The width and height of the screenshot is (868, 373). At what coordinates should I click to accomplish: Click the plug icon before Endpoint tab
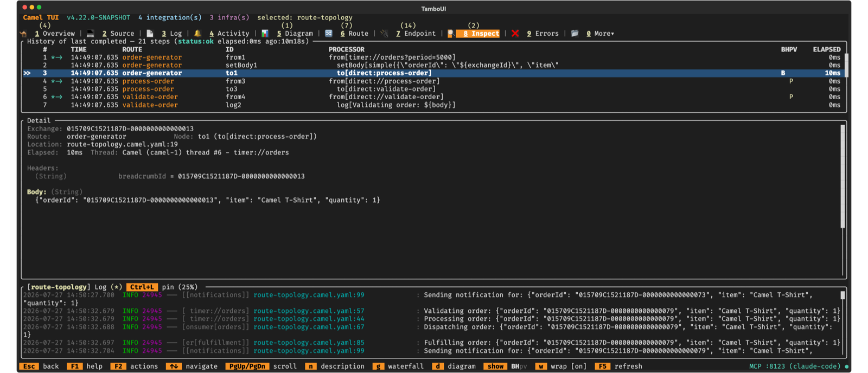(384, 34)
